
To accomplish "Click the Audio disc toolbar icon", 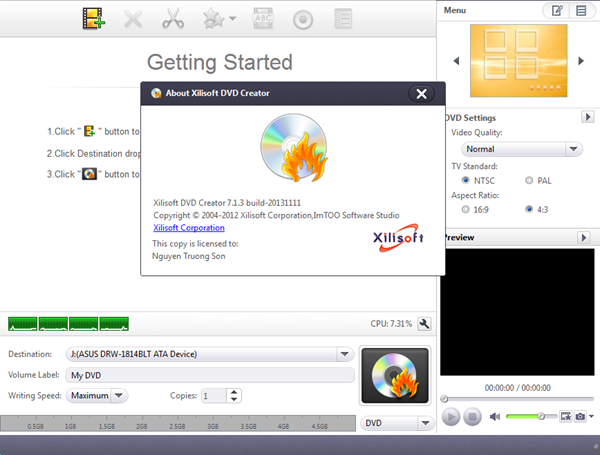I will click(303, 20).
